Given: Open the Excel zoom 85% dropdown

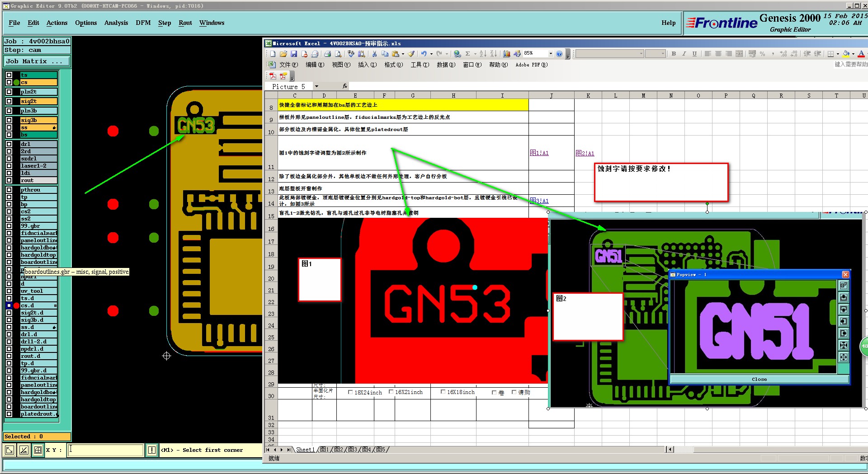Looking at the screenshot, I should point(551,54).
